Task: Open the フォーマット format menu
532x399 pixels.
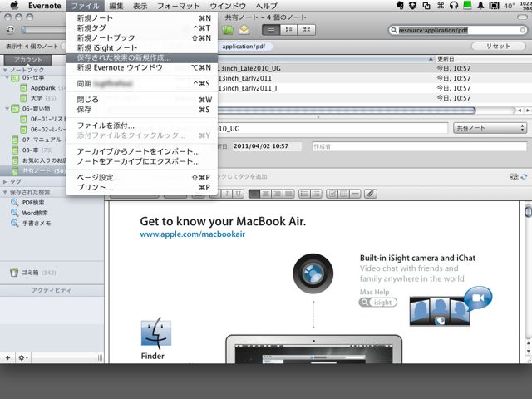Action: 179,6
